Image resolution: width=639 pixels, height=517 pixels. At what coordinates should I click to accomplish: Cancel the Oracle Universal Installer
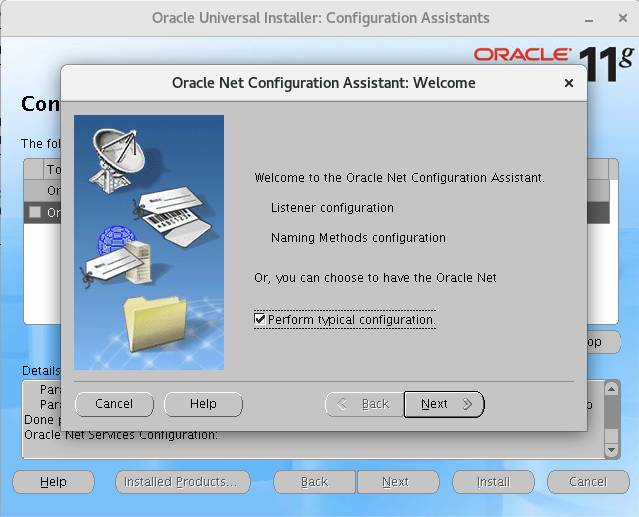tap(588, 482)
